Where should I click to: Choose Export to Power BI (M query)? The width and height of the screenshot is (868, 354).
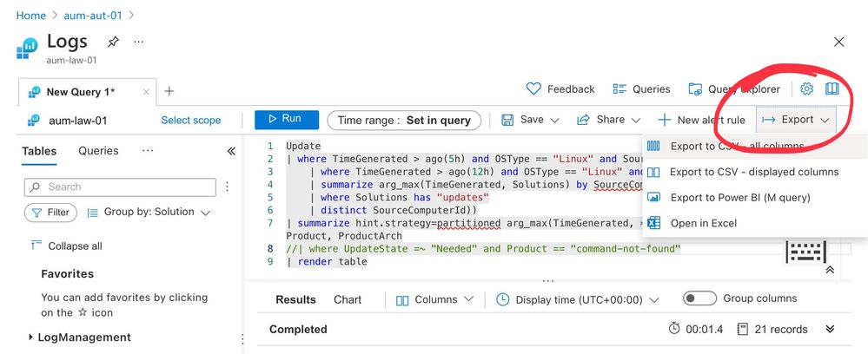tap(755, 198)
